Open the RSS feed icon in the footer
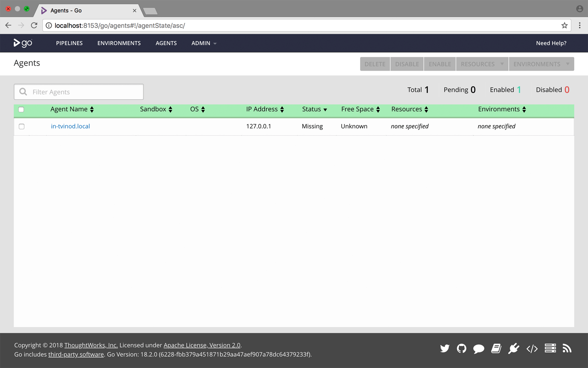This screenshot has height=368, width=588. (567, 348)
